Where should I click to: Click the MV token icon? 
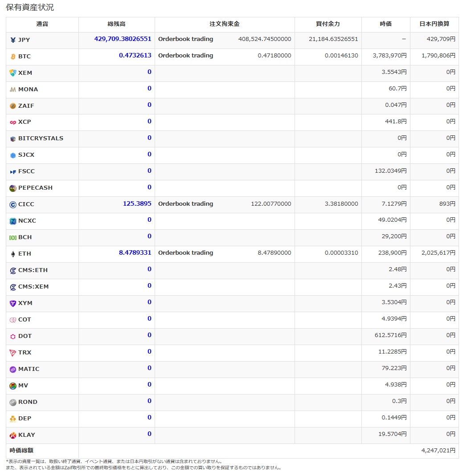(x=13, y=386)
